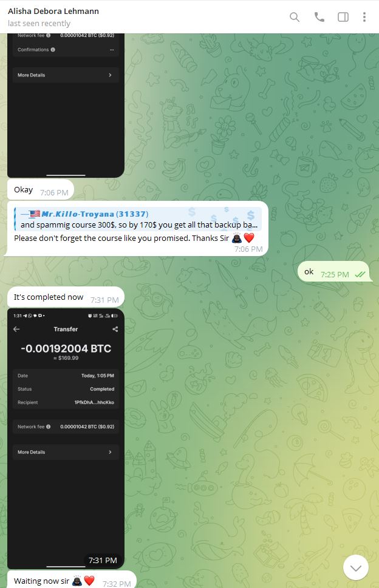Toggle the right sidebar panel
This screenshot has height=588, width=379.
pyautogui.click(x=343, y=17)
